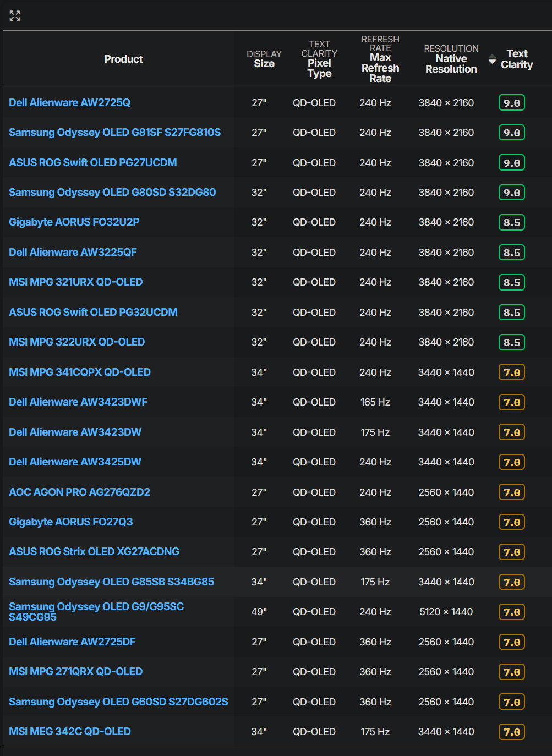
Task: Sort by Max Refresh Rate column header
Action: click(x=380, y=59)
